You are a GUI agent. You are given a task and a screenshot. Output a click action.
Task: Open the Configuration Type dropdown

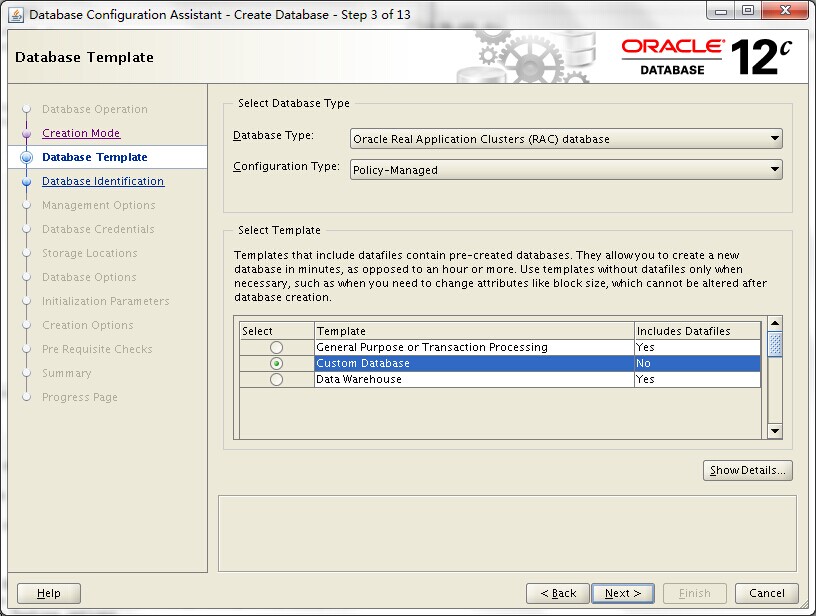point(566,170)
